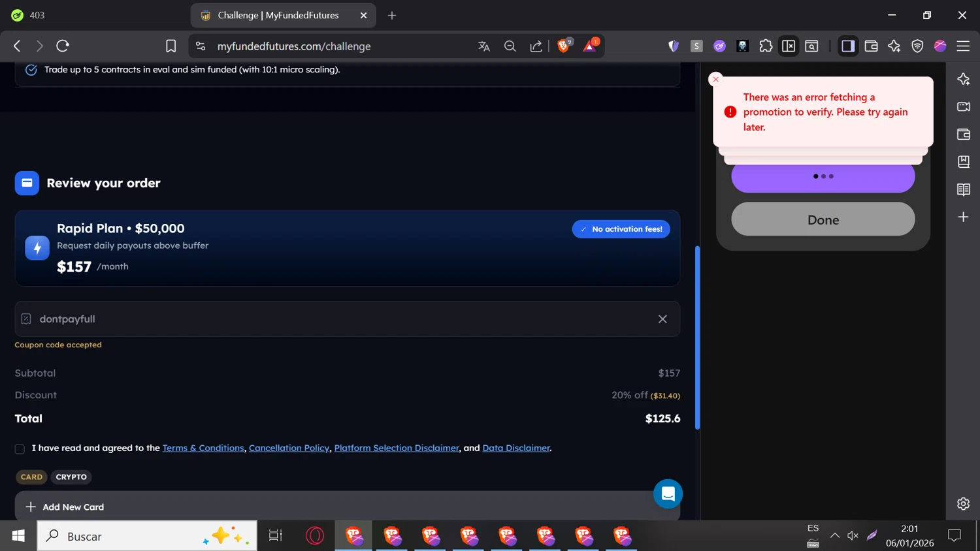Tick the terms agreement checkbox
This screenshot has height=551, width=980.
tap(20, 449)
